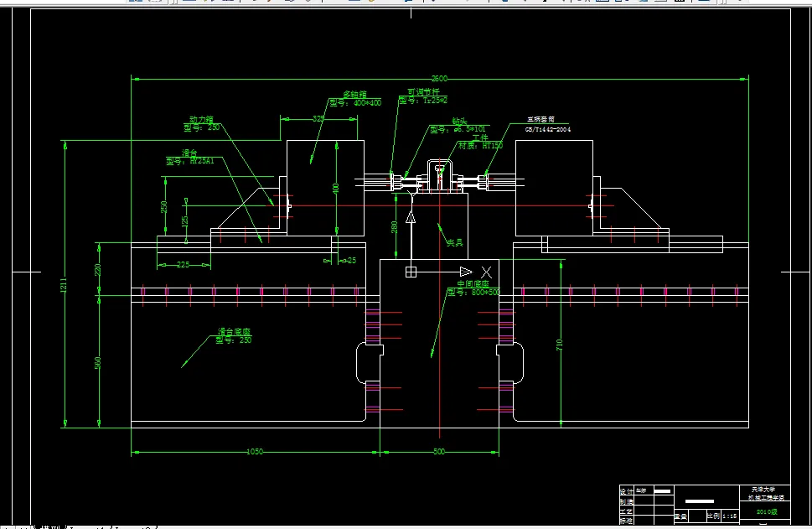
Task: Click the 多轴箱 annotation label
Action: [354, 94]
